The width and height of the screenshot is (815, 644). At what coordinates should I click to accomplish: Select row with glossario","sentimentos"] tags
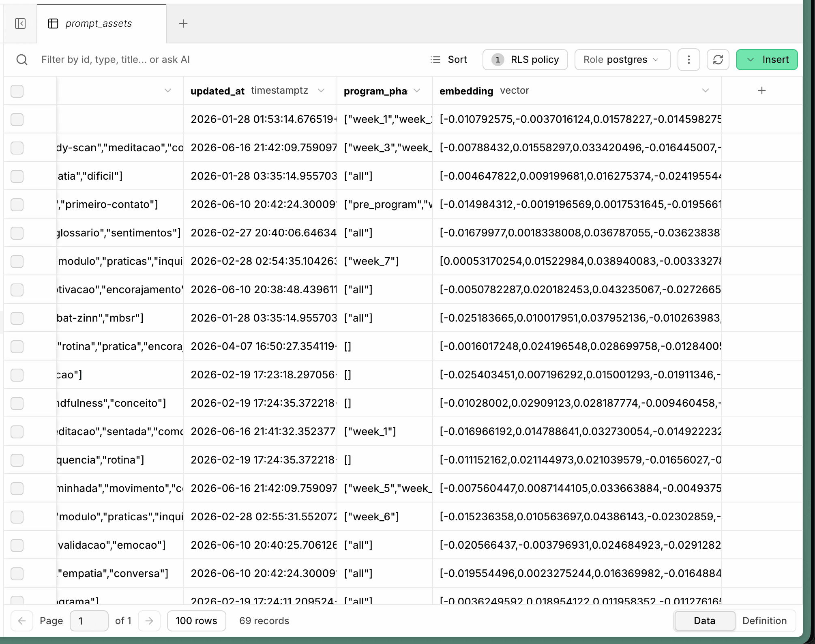coord(17,233)
